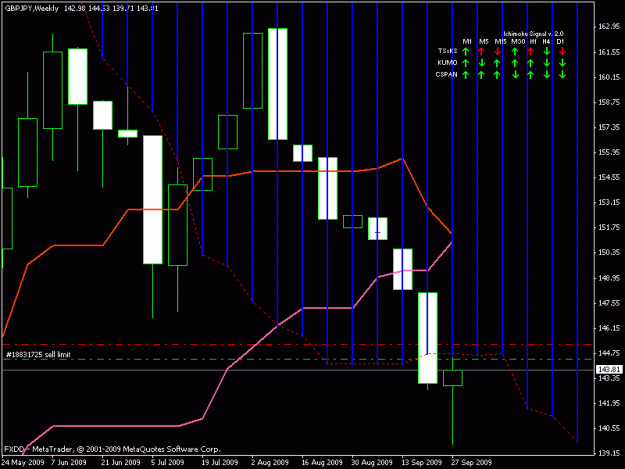Click the 160.15 price axis label
This screenshot has height=469, width=625.
[x=609, y=77]
